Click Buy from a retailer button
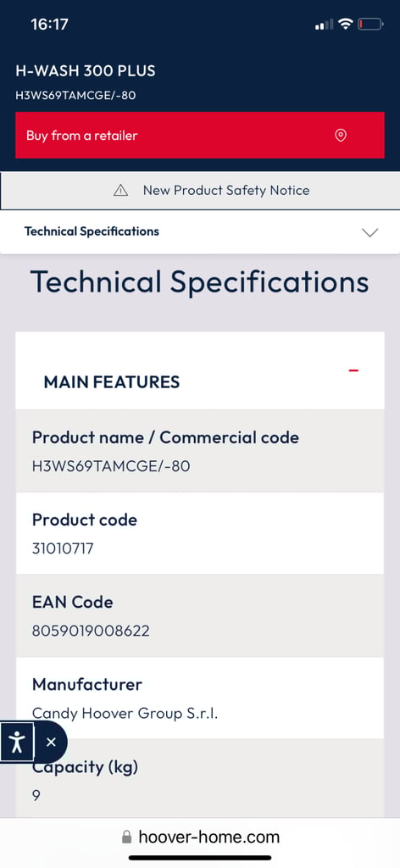 click(200, 135)
